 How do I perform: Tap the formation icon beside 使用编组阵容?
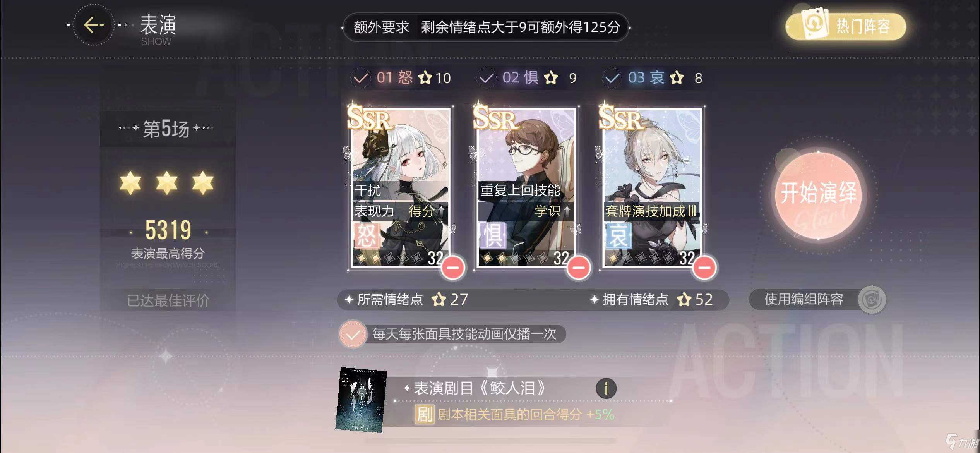(872, 299)
